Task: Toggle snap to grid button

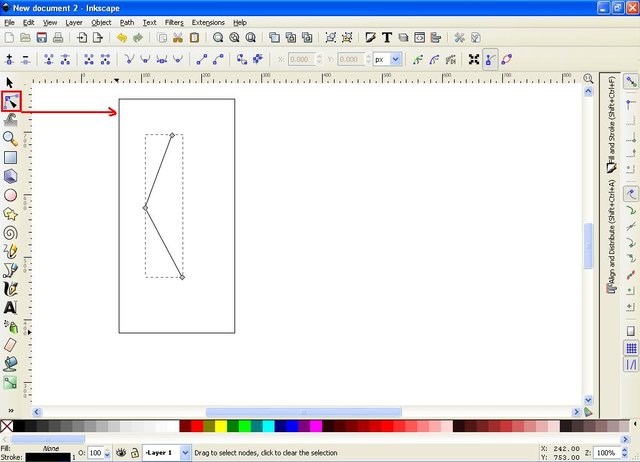Action: click(x=631, y=348)
